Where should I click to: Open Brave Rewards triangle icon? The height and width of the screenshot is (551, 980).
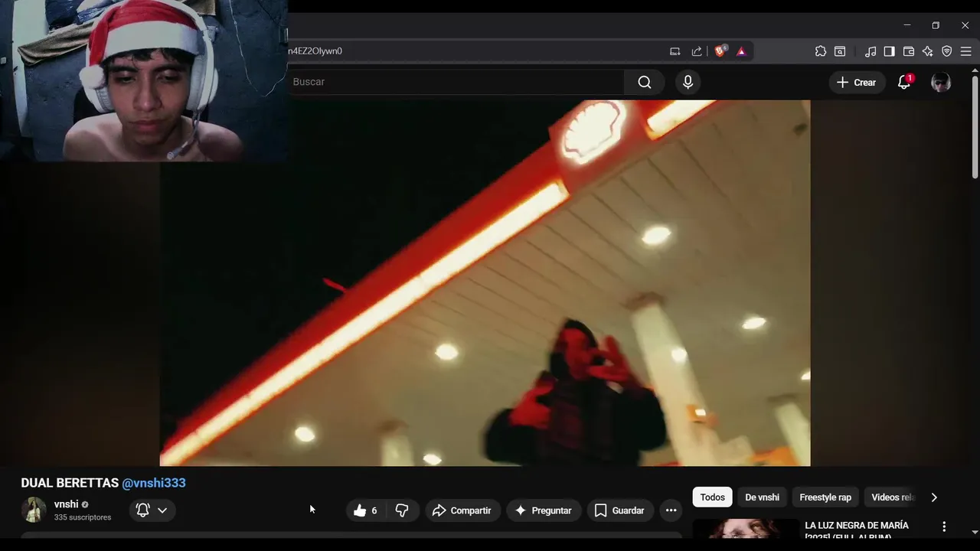pos(741,51)
